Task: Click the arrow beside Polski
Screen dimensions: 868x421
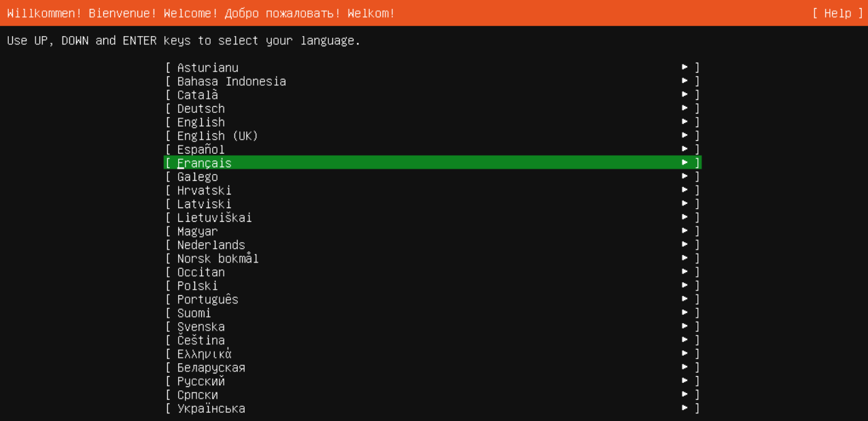Action: pyautogui.click(x=684, y=285)
